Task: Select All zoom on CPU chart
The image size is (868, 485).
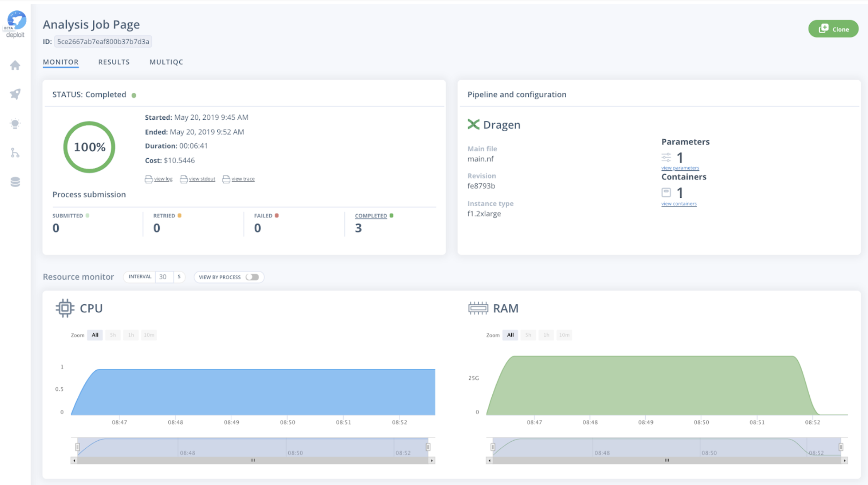Action: click(x=95, y=335)
